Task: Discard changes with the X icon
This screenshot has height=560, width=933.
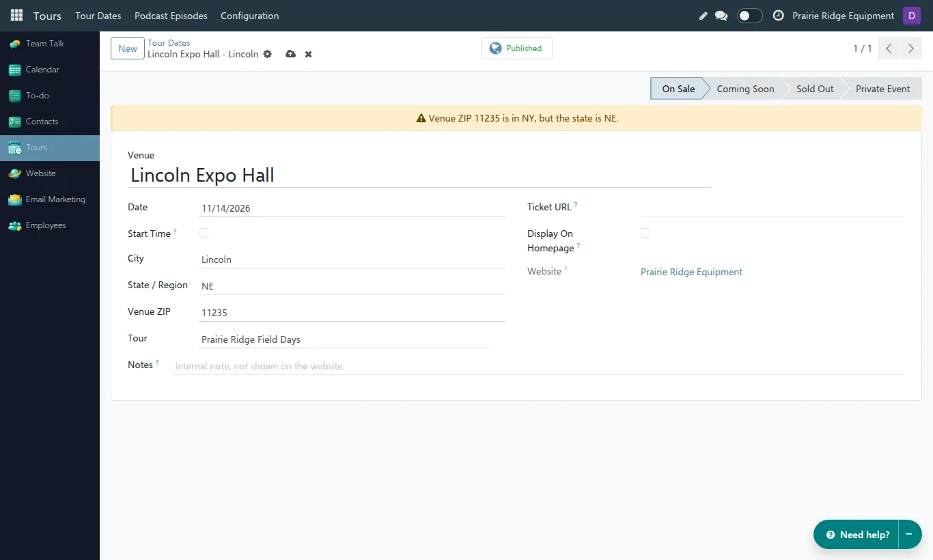Action: tap(308, 54)
